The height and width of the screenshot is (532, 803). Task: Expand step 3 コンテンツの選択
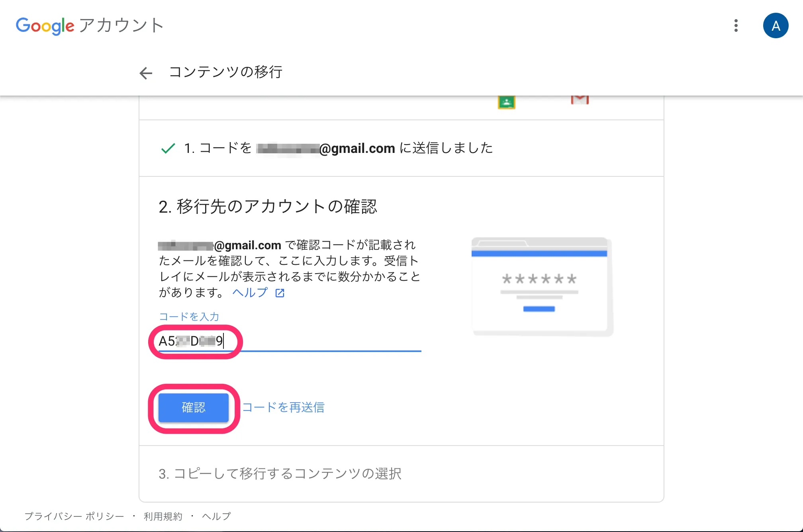click(280, 473)
